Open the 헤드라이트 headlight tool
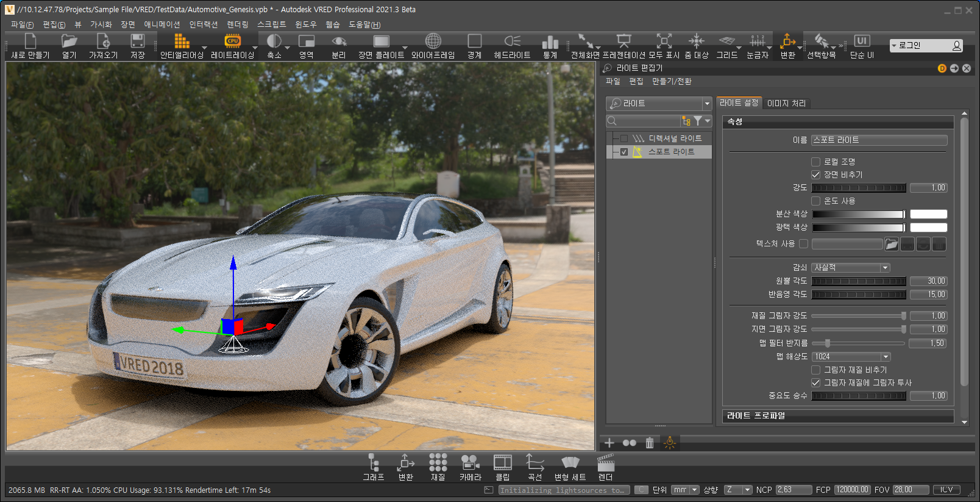The height and width of the screenshot is (502, 980). tap(512, 41)
